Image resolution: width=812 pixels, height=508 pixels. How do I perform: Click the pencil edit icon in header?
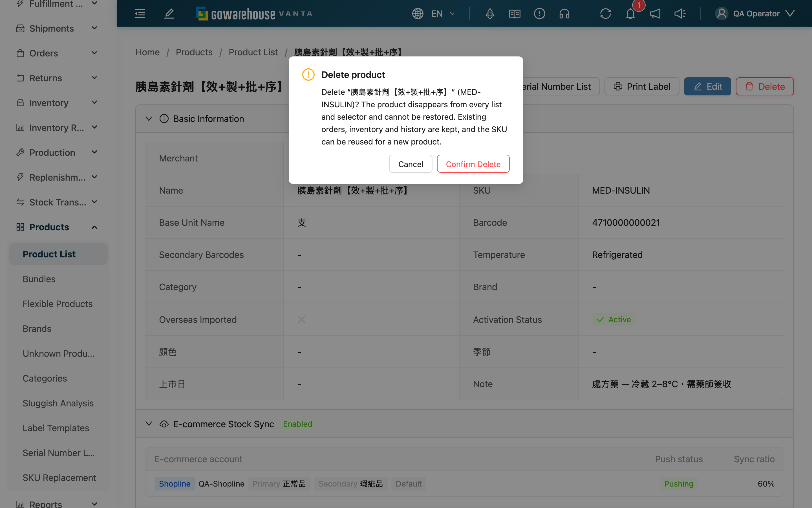[169, 14]
